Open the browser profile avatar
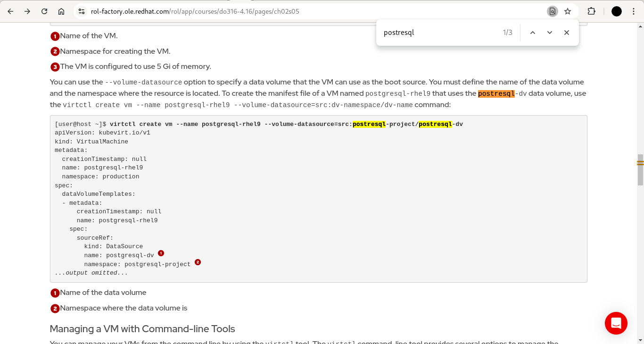Screen dimensions: 644x344 (x=617, y=11)
